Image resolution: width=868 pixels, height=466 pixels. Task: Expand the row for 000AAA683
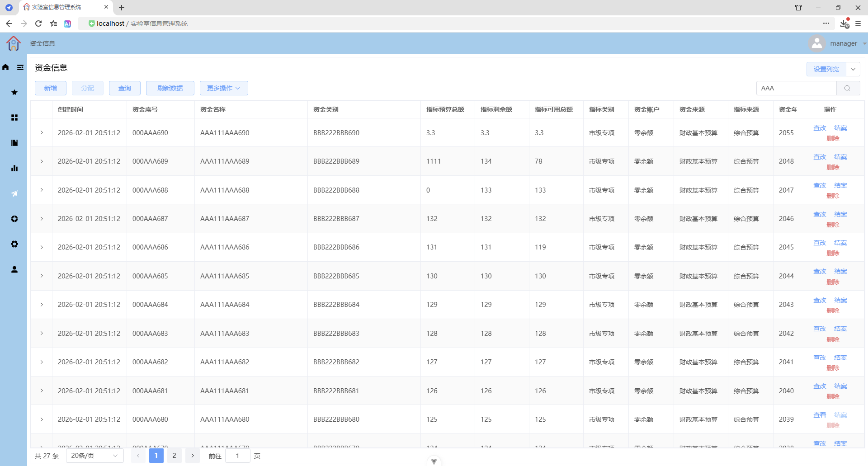click(x=42, y=333)
